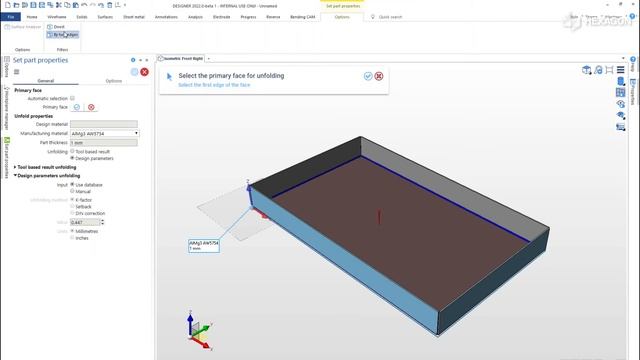The height and width of the screenshot is (360, 640).
Task: Cancel primary face selection in viewport prompt
Action: point(379,76)
